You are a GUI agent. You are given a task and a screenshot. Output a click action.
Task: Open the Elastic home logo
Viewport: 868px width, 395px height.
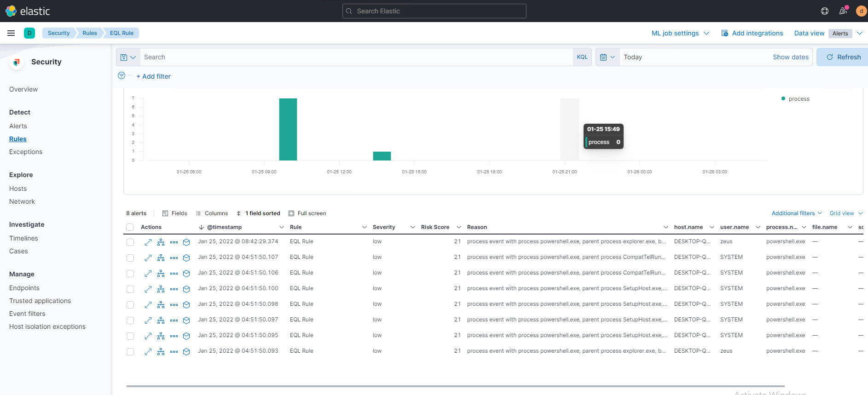click(28, 11)
